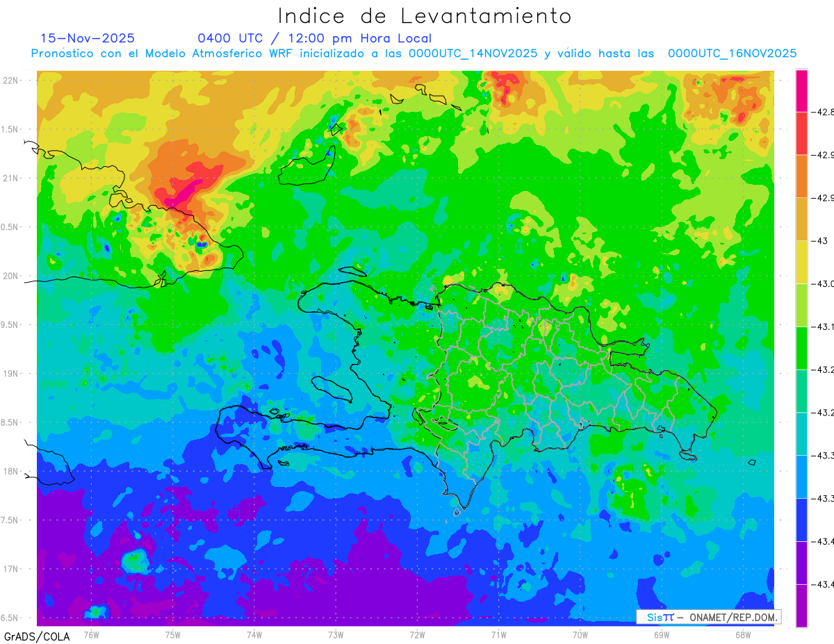Screen dimensions: 834x644
Task: Click the "72W" longitude label
Action: point(417,634)
